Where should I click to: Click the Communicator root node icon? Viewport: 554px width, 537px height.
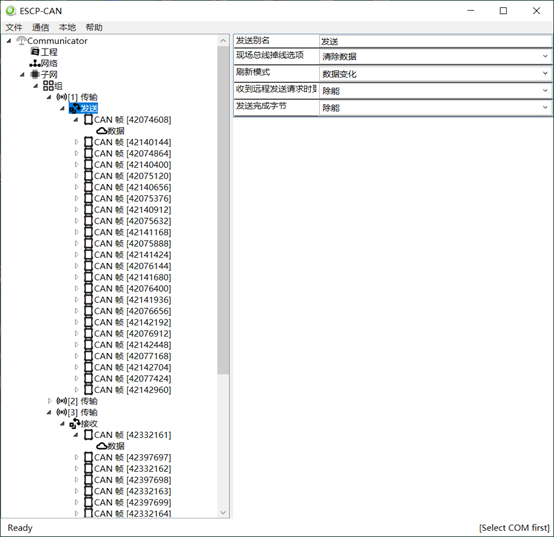pos(22,41)
